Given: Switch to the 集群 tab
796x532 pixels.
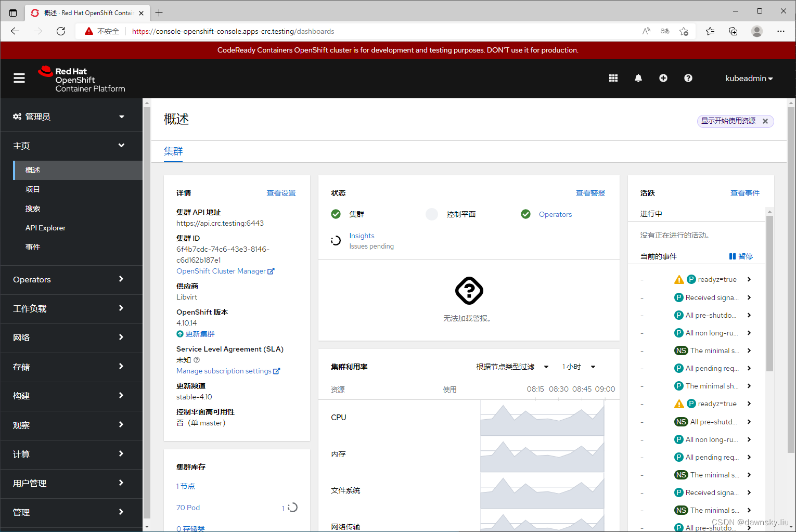Looking at the screenshot, I should [173, 151].
